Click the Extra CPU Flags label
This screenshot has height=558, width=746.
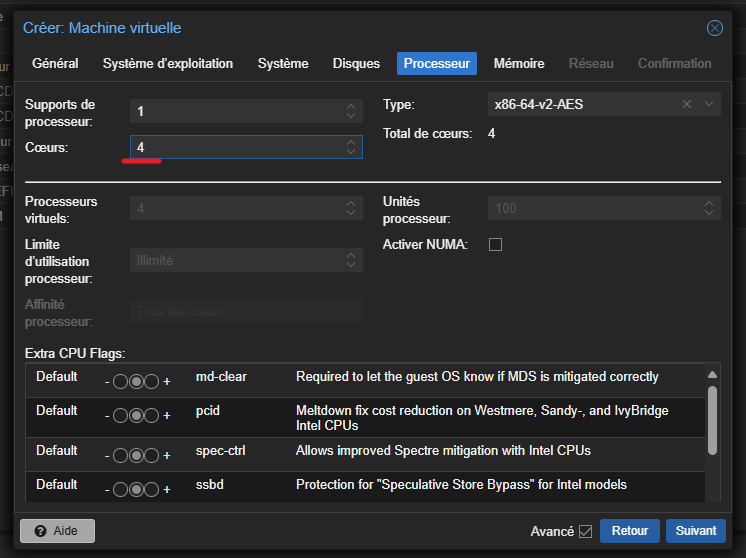75,354
